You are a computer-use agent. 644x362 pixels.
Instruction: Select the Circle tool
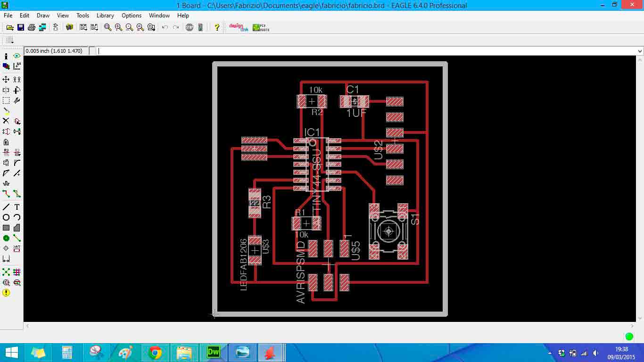pyautogui.click(x=6, y=217)
